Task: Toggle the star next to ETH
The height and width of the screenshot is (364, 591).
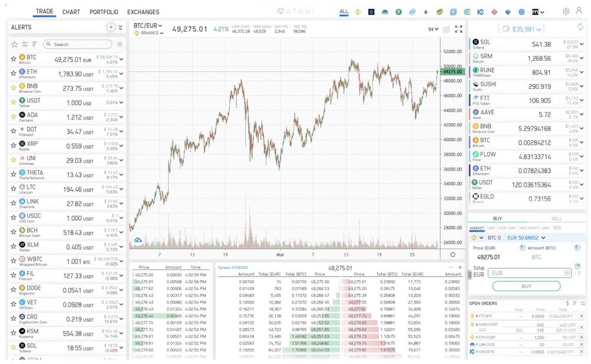Action: point(14,73)
